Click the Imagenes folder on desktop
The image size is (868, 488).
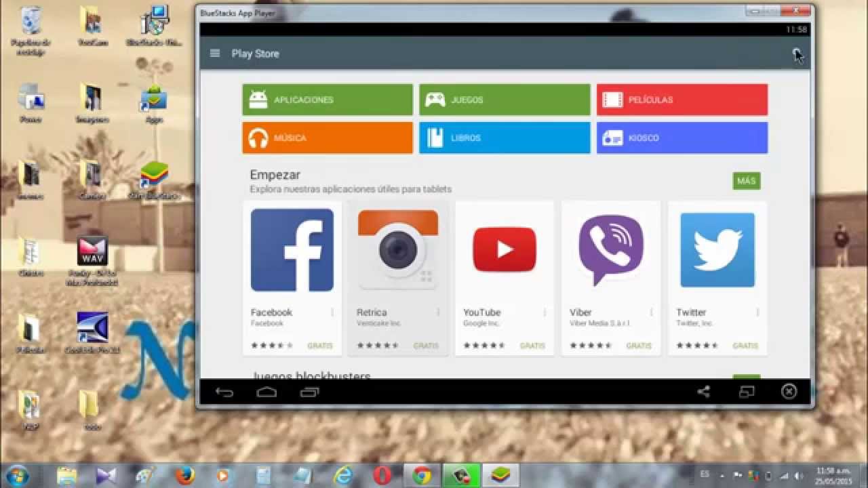[x=92, y=104]
